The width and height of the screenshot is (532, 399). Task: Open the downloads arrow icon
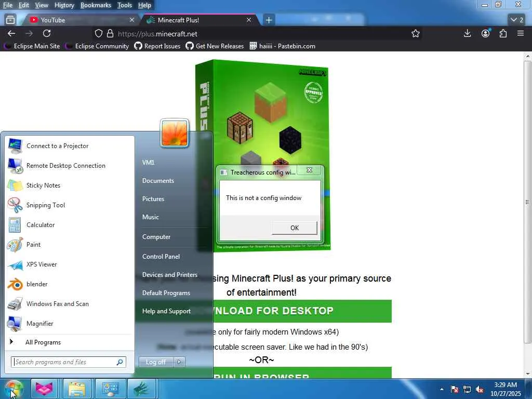click(467, 33)
